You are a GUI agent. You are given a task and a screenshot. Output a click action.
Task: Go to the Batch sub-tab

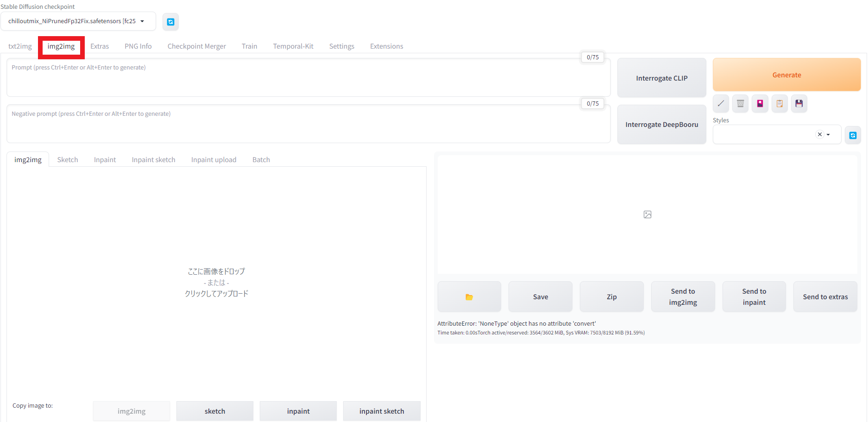coord(261,160)
